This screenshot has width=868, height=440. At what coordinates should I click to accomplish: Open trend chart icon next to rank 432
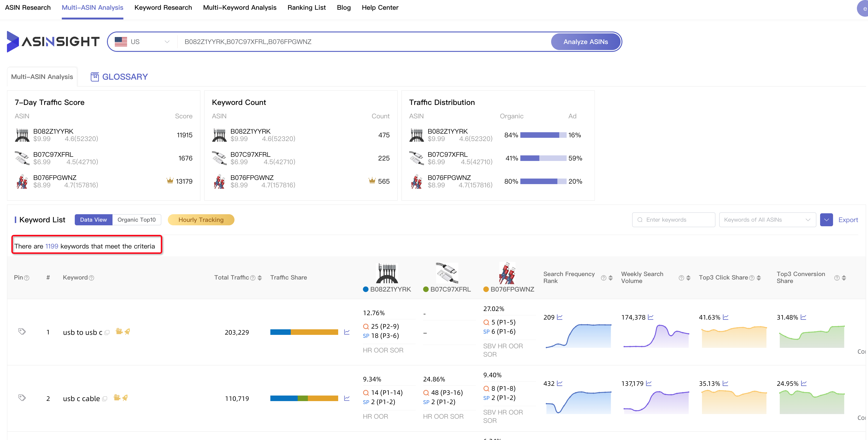click(x=560, y=383)
